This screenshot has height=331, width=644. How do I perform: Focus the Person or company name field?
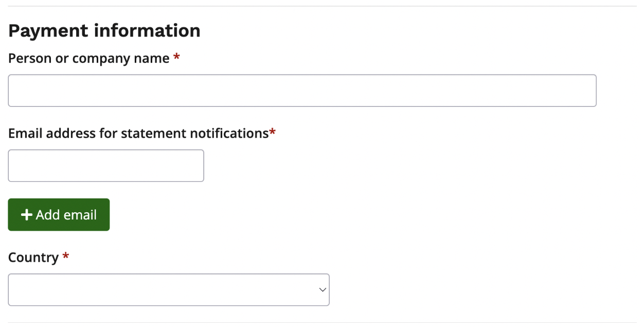coord(302,90)
